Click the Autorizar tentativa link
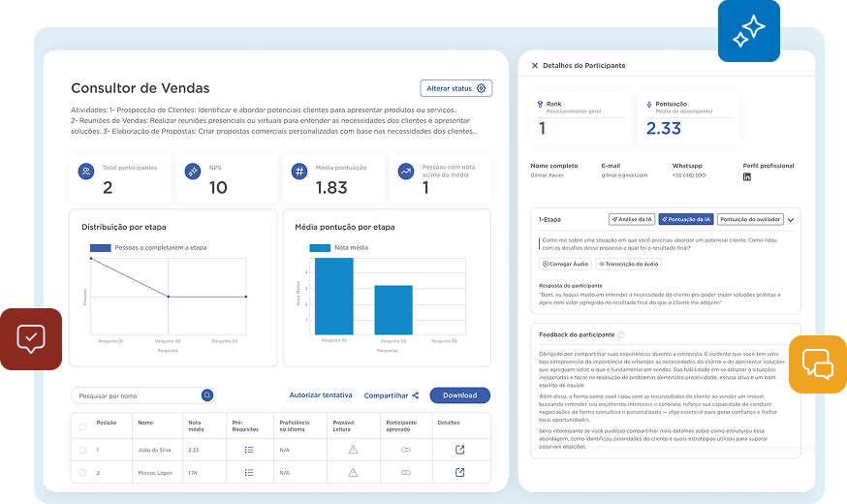Viewport: 847px width, 504px height. tap(321, 395)
